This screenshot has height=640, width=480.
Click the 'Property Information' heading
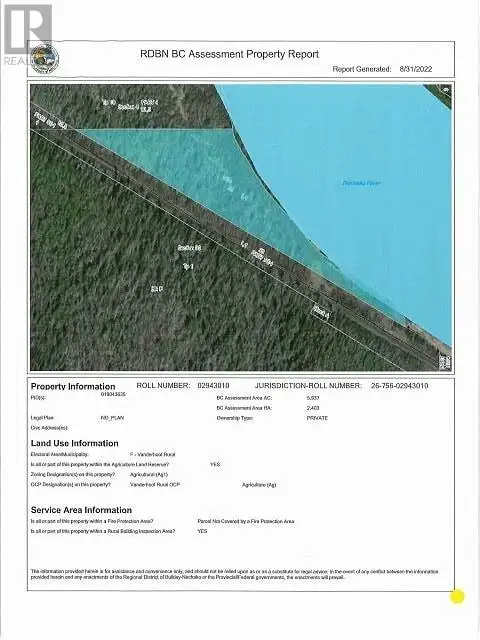click(73, 386)
